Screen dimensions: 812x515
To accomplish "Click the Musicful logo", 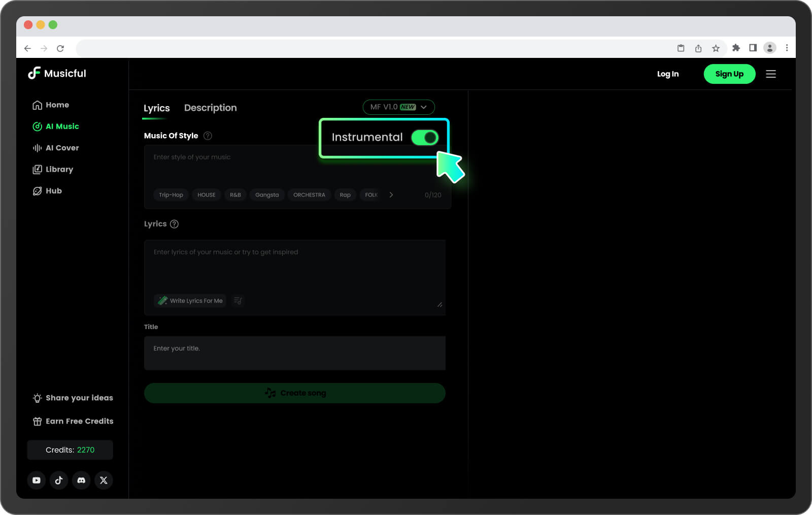I will click(57, 73).
